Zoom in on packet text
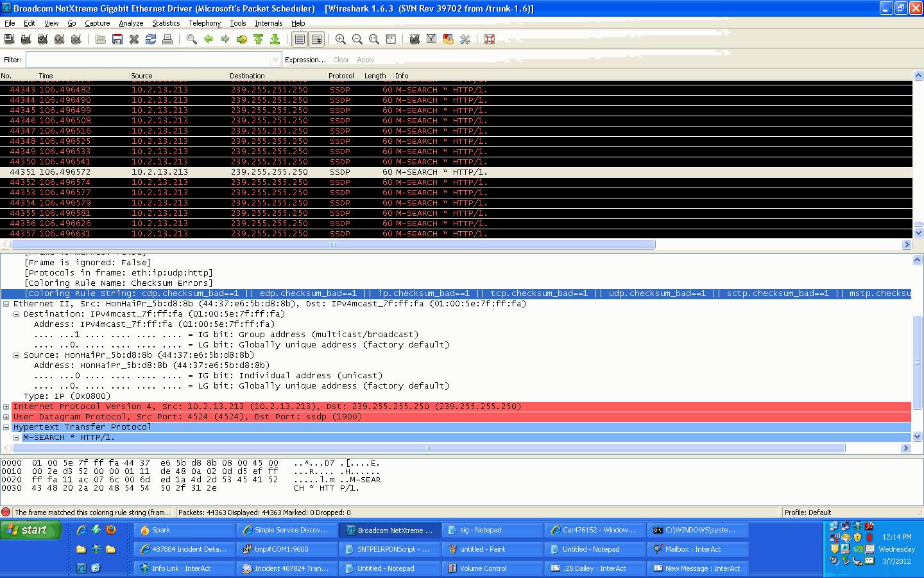 (x=341, y=39)
